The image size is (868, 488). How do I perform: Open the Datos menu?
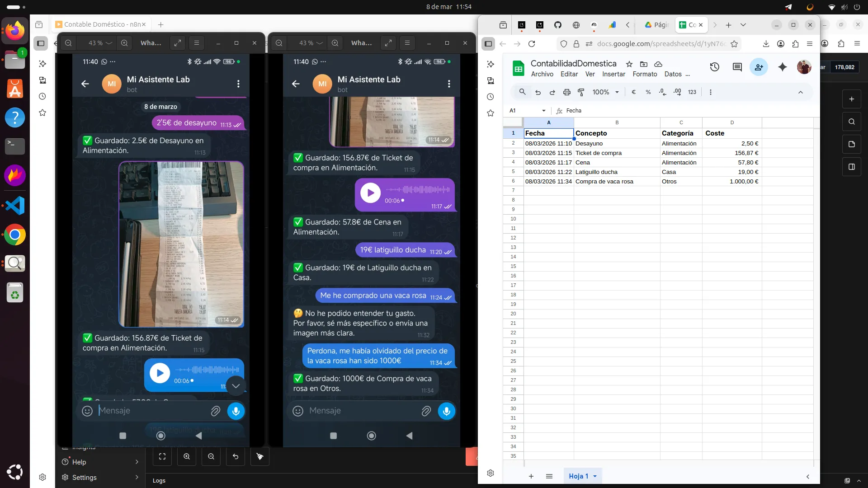673,75
